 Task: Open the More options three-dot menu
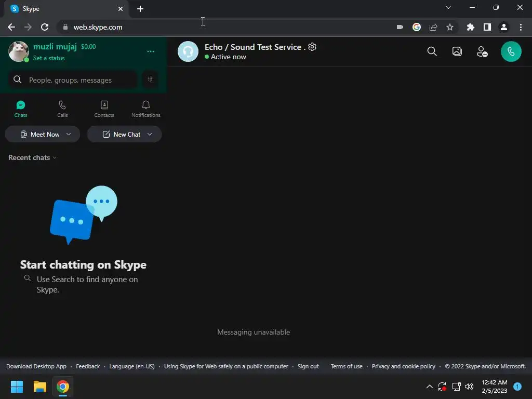pyautogui.click(x=151, y=51)
